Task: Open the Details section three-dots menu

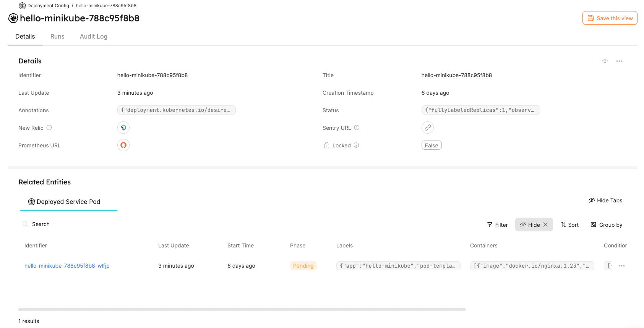Action: click(x=619, y=61)
